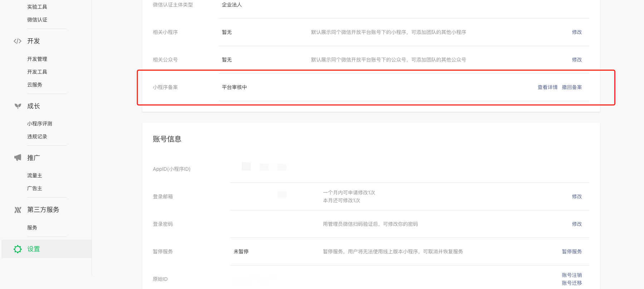The height and width of the screenshot is (289, 644).
Task: Click the 账号信息 heading
Action: pos(167,139)
